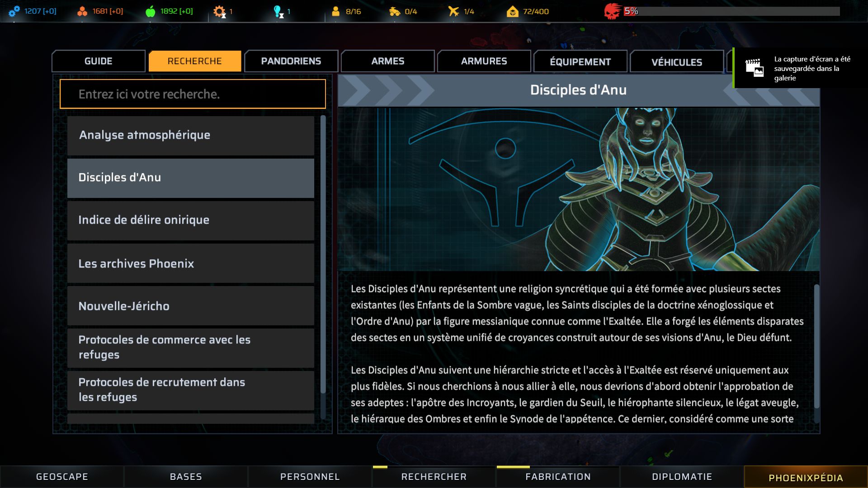Image resolution: width=868 pixels, height=488 pixels.
Task: Click the blue tech resource gears icon
Action: [14, 11]
